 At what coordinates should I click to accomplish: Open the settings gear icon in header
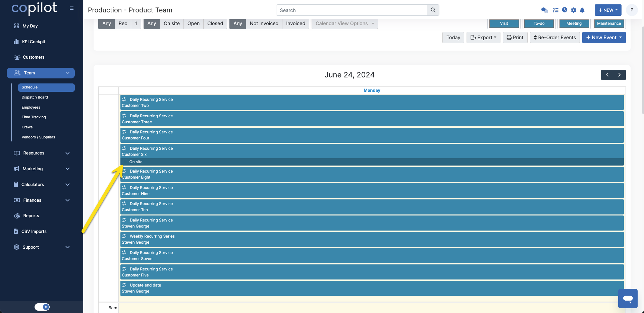(574, 10)
